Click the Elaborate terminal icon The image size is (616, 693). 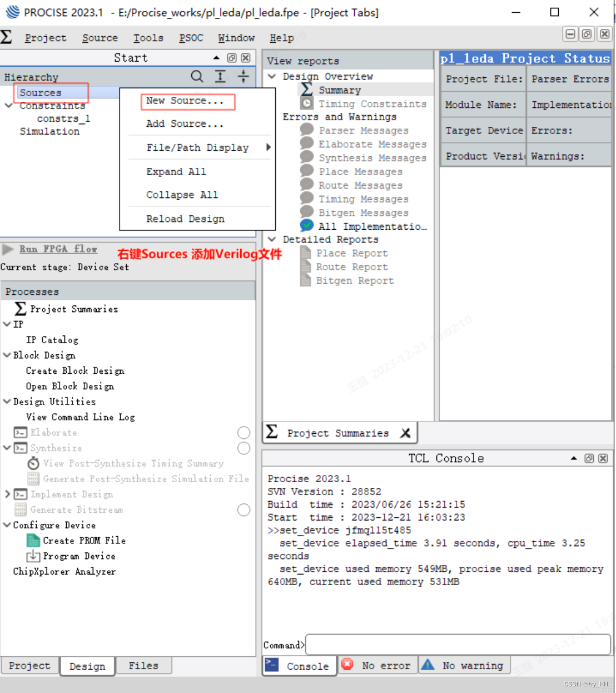[x=20, y=433]
